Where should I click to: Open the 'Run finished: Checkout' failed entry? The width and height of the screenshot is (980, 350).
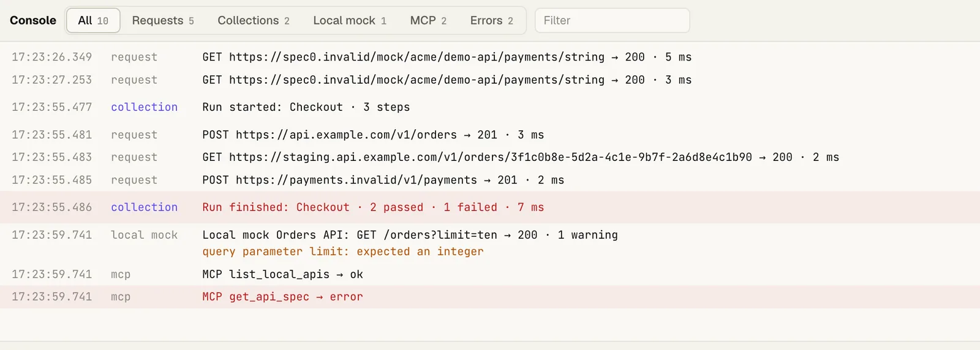click(490, 207)
